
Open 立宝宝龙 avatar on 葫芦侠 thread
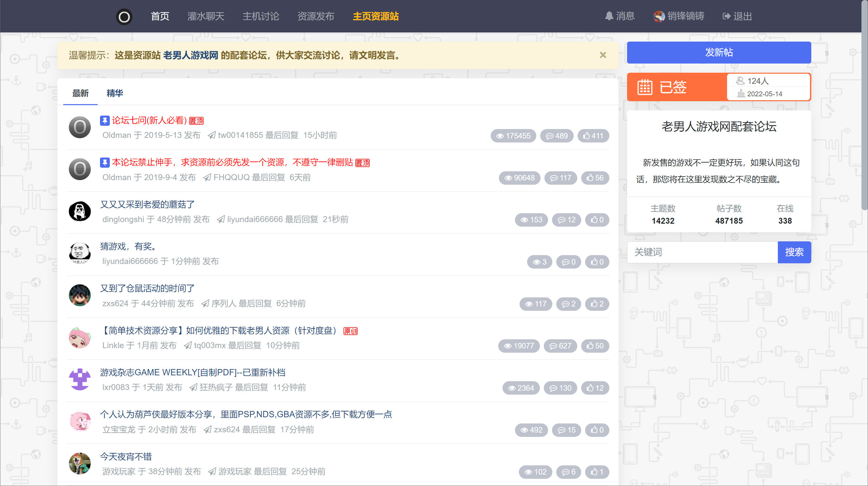pos(80,421)
